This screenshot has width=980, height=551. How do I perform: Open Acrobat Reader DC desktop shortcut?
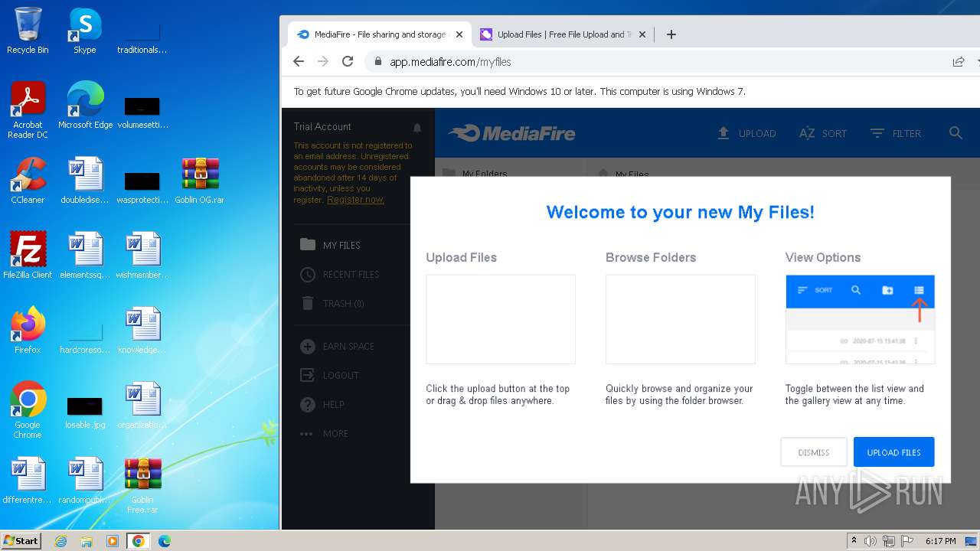[28, 110]
